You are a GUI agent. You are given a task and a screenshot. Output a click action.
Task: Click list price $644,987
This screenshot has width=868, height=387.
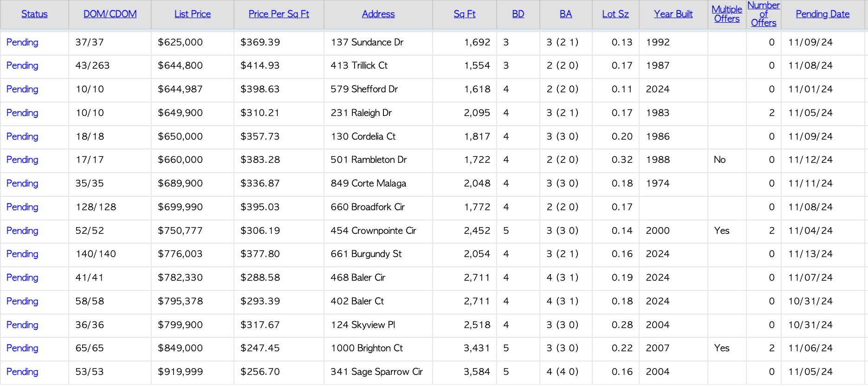[x=181, y=89]
